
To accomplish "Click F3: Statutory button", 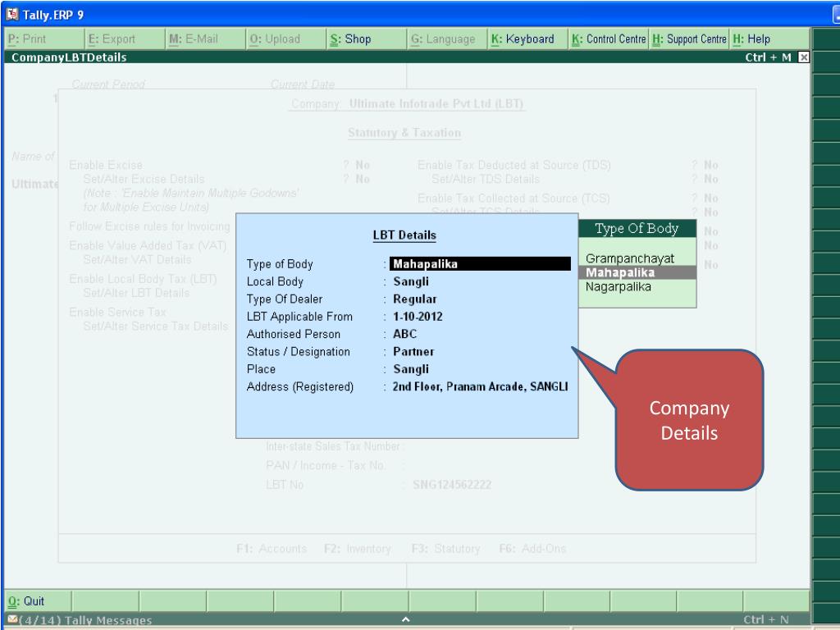I will point(445,549).
